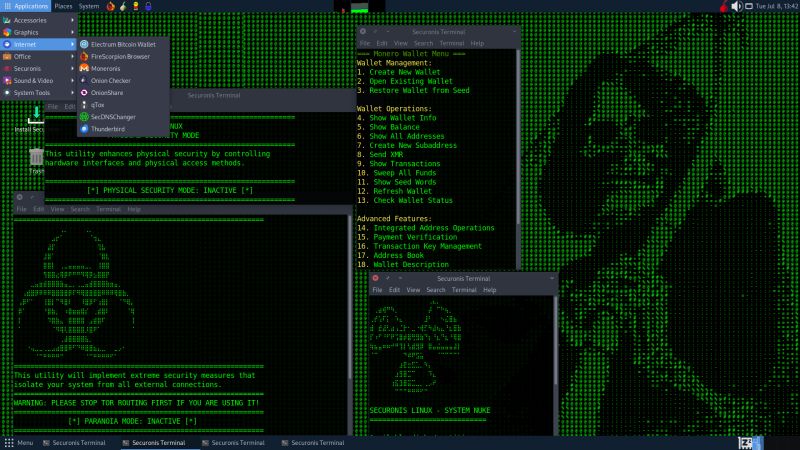Click '1. Create New Wallet' line
800x450 pixels.
click(398, 72)
